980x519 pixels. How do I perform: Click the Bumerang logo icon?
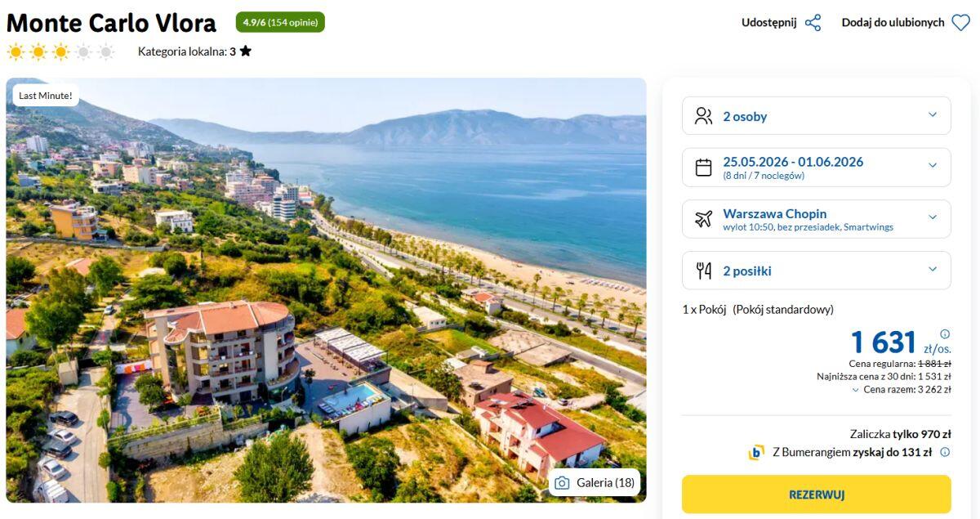pyautogui.click(x=756, y=452)
